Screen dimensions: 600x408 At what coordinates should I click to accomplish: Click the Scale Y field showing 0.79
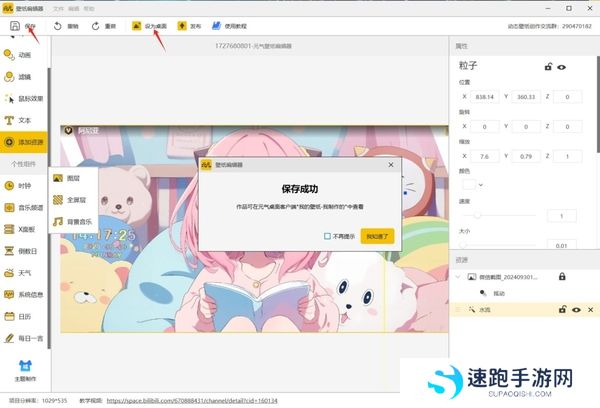[526, 156]
